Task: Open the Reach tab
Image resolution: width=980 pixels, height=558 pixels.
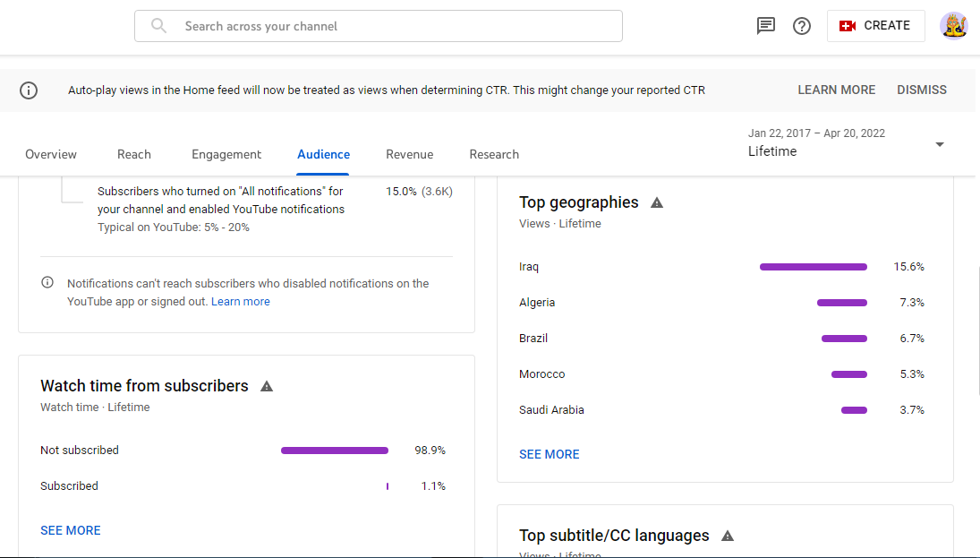Action: tap(134, 155)
